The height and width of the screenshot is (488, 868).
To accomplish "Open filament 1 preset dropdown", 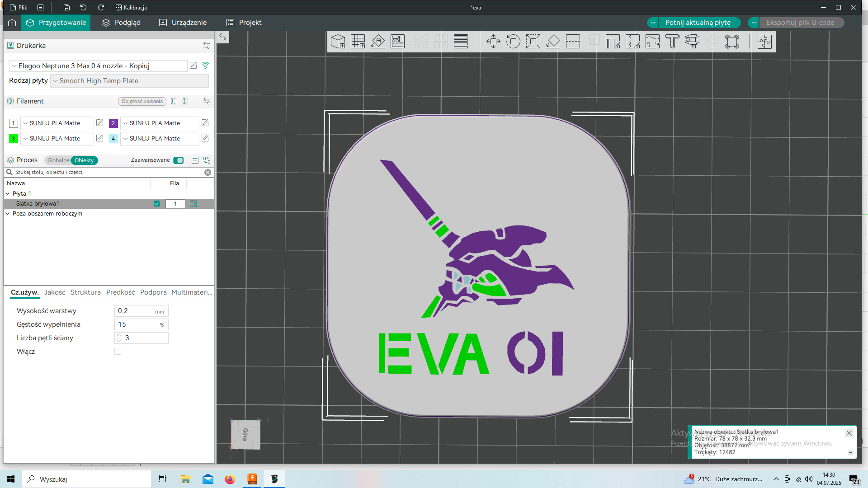I will 57,123.
